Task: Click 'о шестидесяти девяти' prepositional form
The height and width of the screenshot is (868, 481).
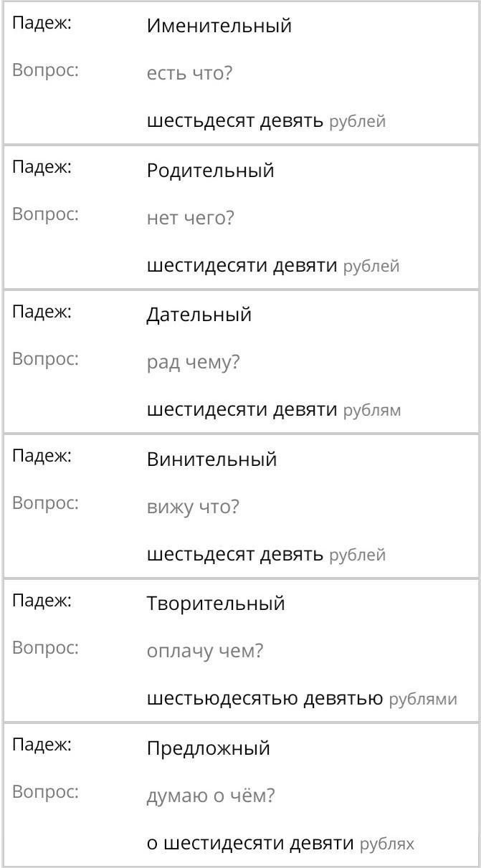Action: (251, 844)
